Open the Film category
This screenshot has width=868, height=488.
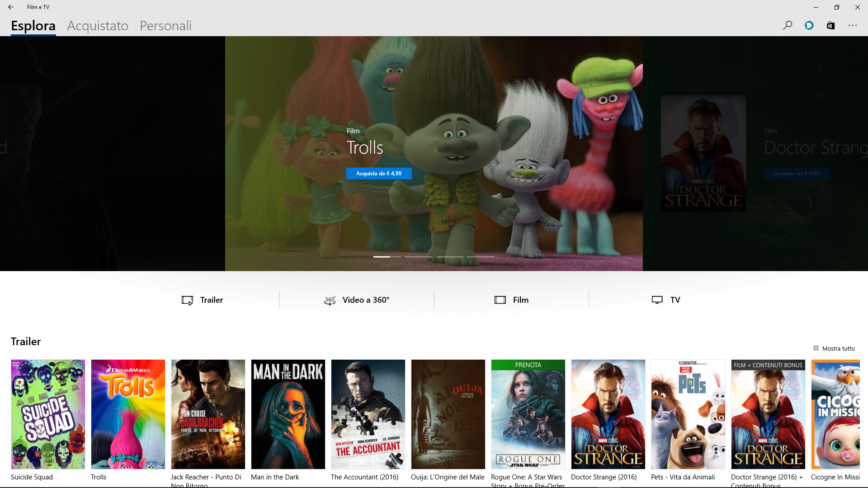(511, 300)
